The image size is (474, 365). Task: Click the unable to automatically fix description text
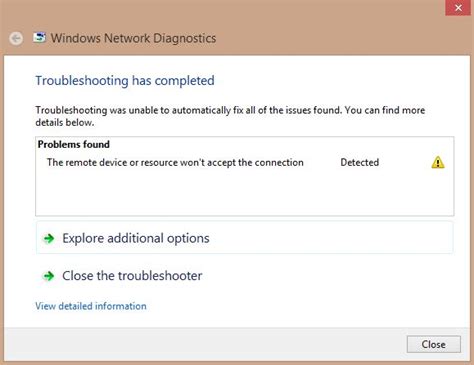tap(230, 116)
